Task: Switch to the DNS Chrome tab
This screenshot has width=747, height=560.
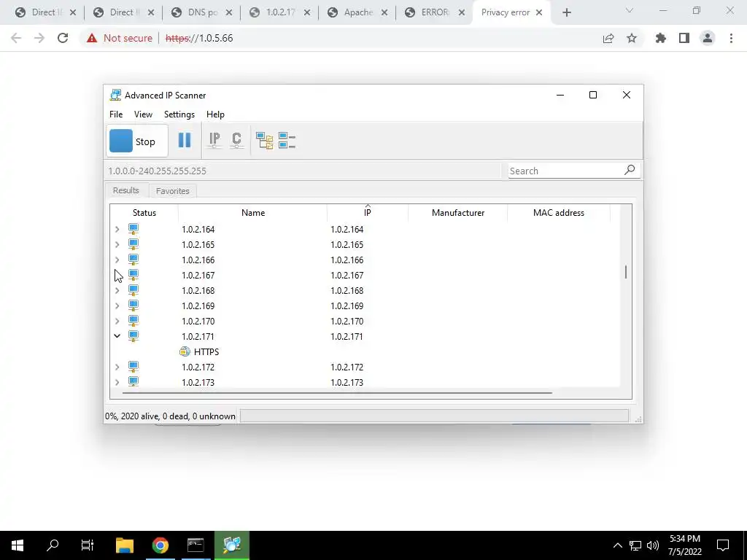Action: pyautogui.click(x=203, y=12)
